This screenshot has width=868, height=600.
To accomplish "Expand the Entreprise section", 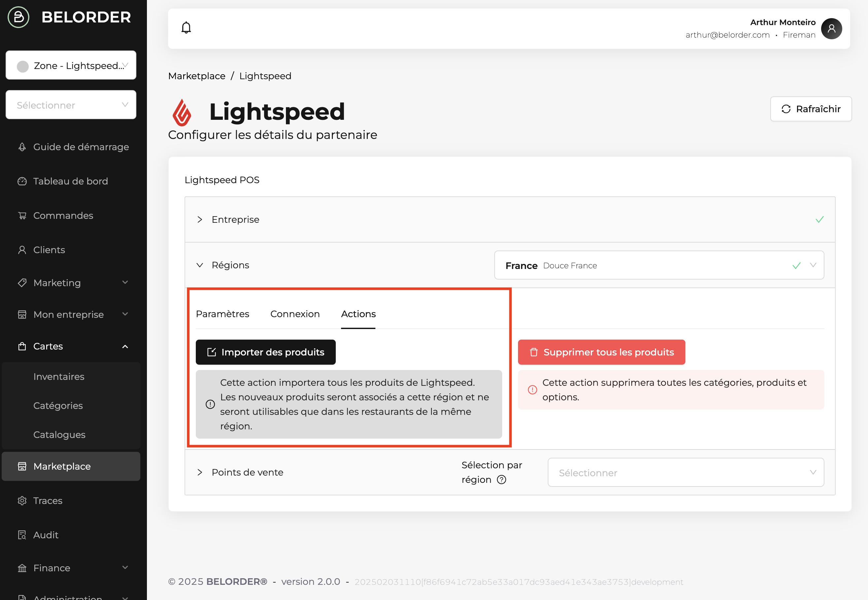I will tap(200, 219).
